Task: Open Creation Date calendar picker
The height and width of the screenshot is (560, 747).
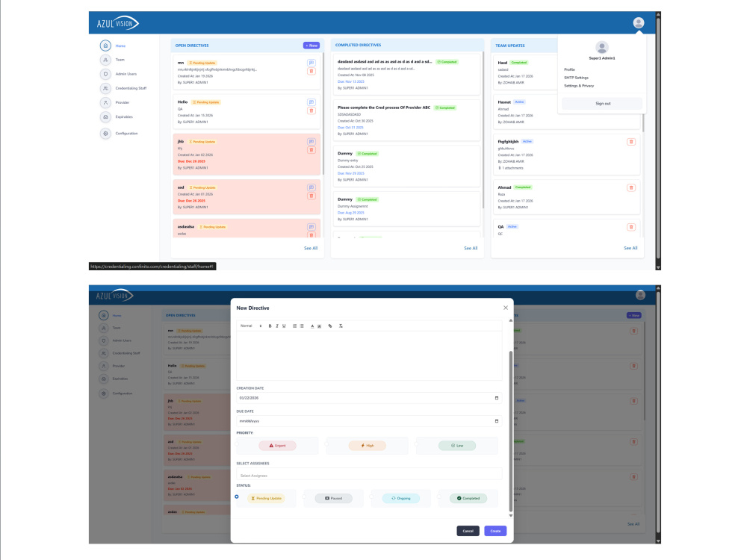Action: point(497,398)
